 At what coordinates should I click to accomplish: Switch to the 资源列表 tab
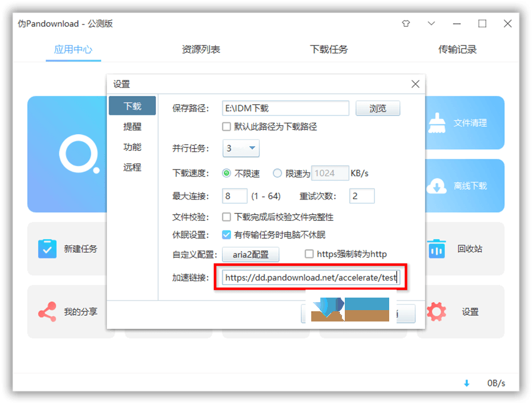click(x=201, y=50)
